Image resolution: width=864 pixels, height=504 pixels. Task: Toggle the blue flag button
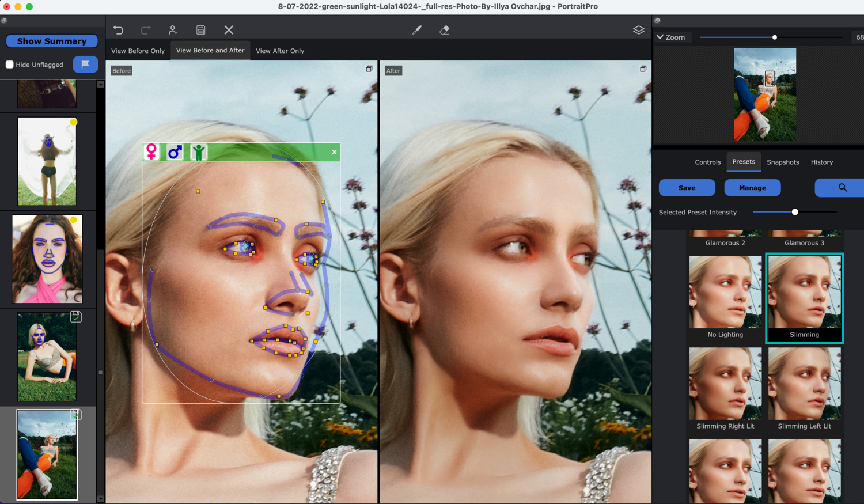click(x=85, y=65)
